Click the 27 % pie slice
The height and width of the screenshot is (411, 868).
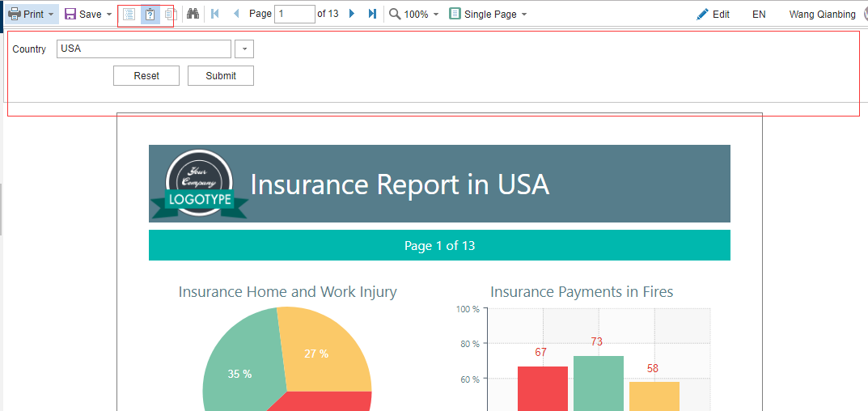point(324,350)
